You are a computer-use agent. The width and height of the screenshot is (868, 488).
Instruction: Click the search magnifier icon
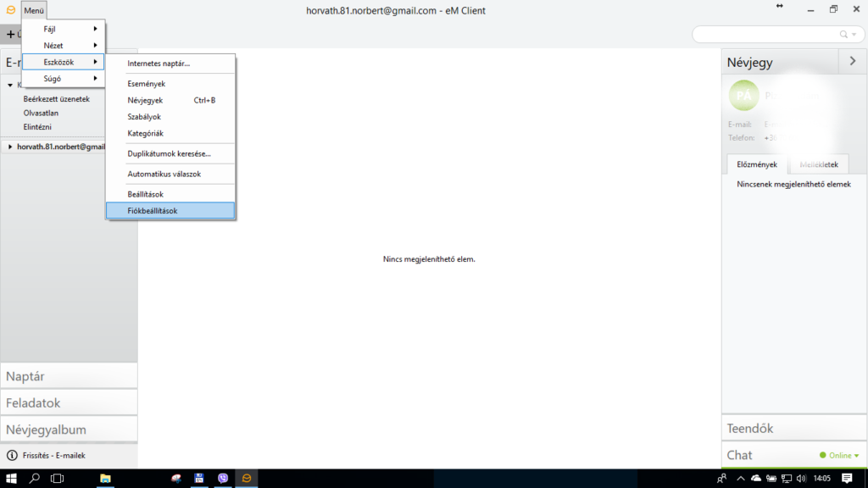coord(843,34)
